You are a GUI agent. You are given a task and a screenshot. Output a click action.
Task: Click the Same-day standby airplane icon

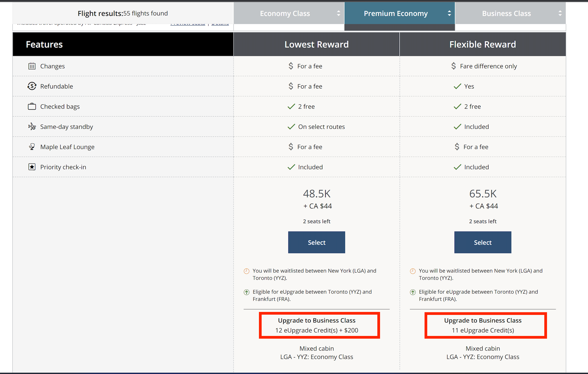pos(32,127)
